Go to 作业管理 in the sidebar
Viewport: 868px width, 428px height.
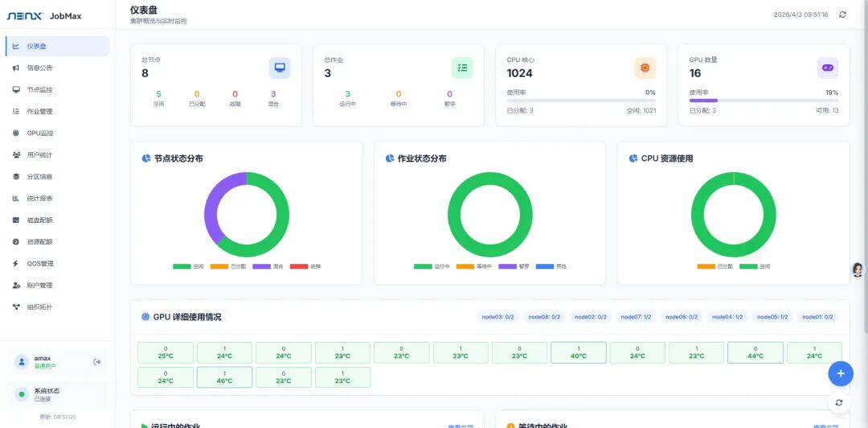coord(39,111)
